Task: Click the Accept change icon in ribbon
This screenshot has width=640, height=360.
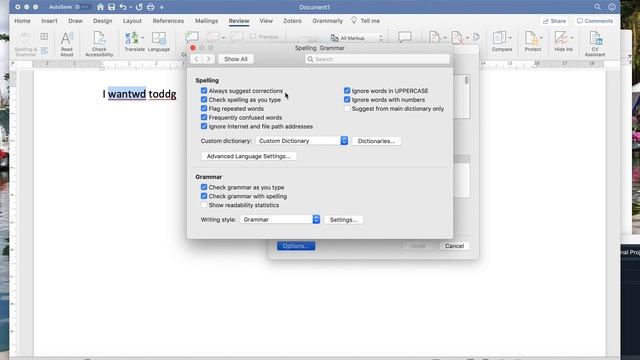Action: pos(434,38)
